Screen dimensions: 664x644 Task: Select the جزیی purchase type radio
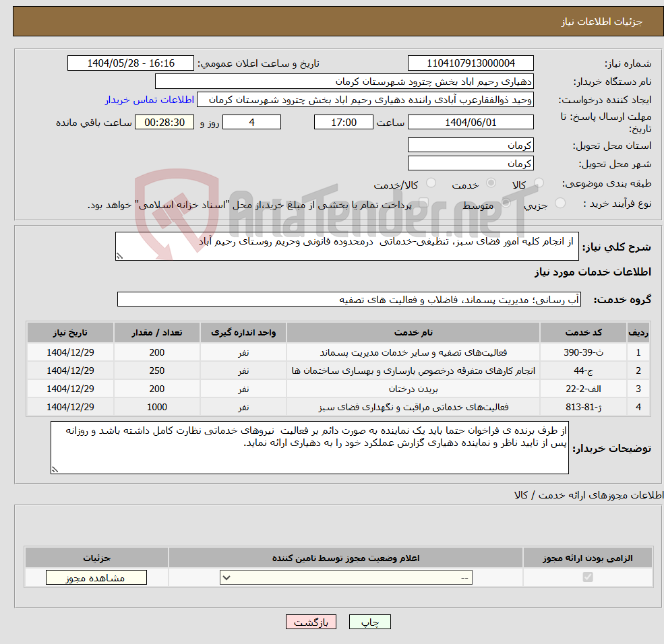(560, 203)
